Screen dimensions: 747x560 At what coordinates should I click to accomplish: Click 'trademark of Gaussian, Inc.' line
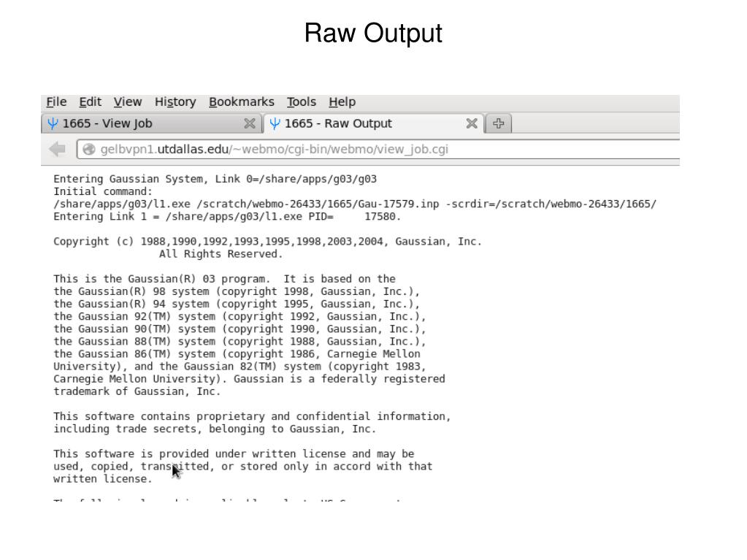pyautogui.click(x=137, y=391)
